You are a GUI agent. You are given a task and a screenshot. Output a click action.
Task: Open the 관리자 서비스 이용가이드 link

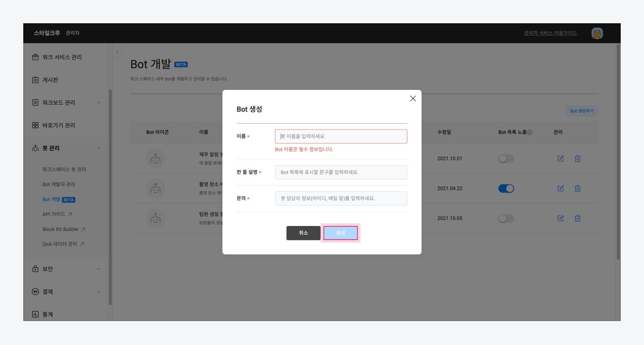click(x=550, y=33)
